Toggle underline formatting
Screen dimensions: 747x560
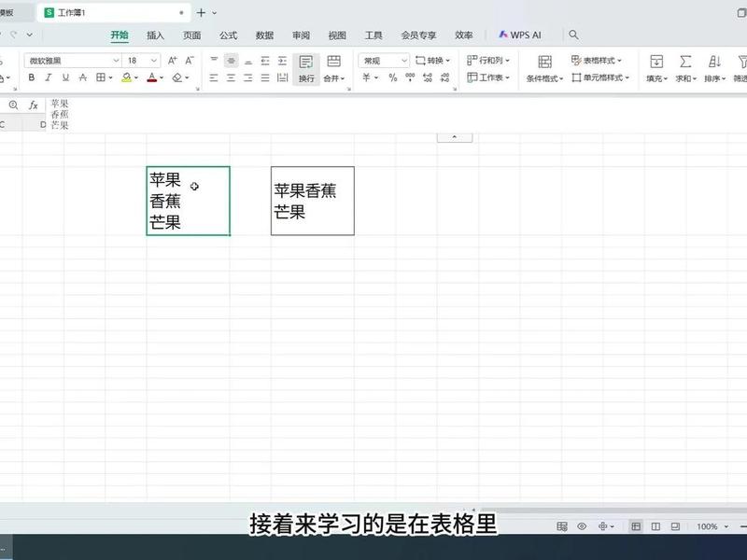click(65, 77)
